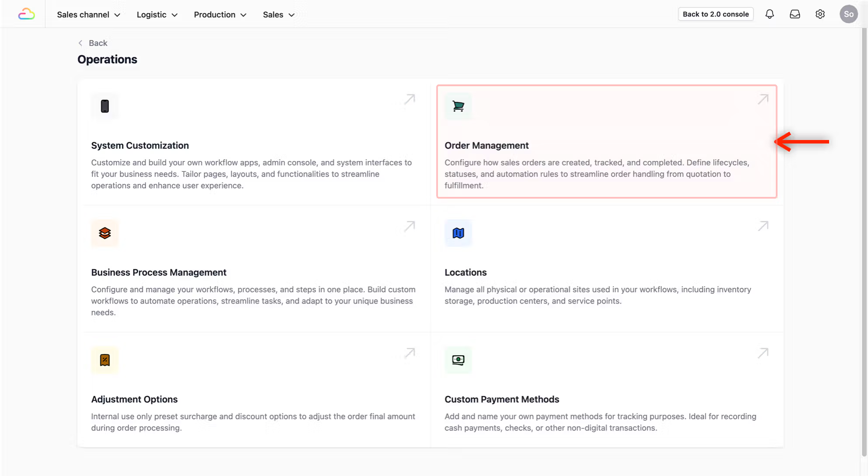Expand the Sales channel dropdown
This screenshot has height=476, width=868.
pyautogui.click(x=88, y=14)
